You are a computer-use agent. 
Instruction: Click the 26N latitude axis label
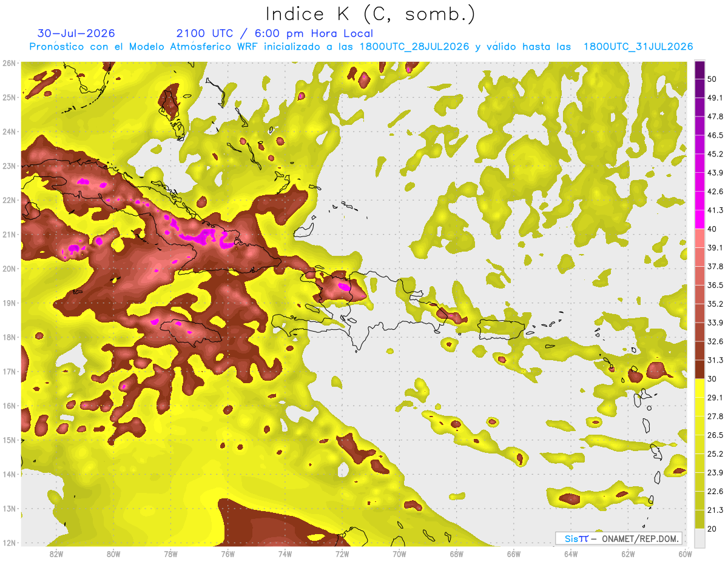pos(8,63)
